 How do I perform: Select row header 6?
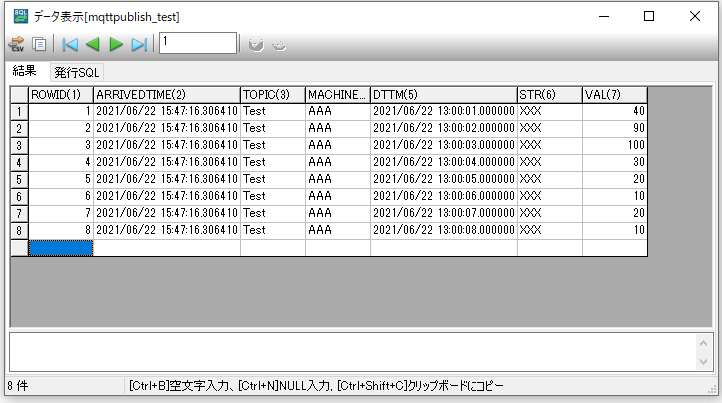coord(19,197)
